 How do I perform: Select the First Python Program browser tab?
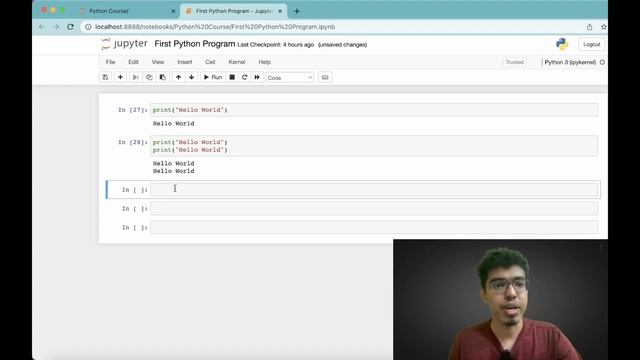click(234, 11)
